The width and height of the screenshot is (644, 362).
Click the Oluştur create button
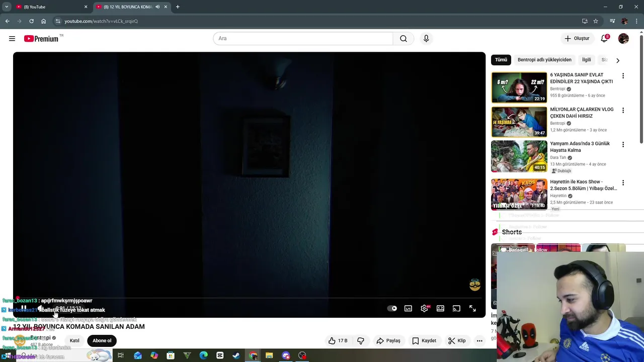click(x=577, y=39)
